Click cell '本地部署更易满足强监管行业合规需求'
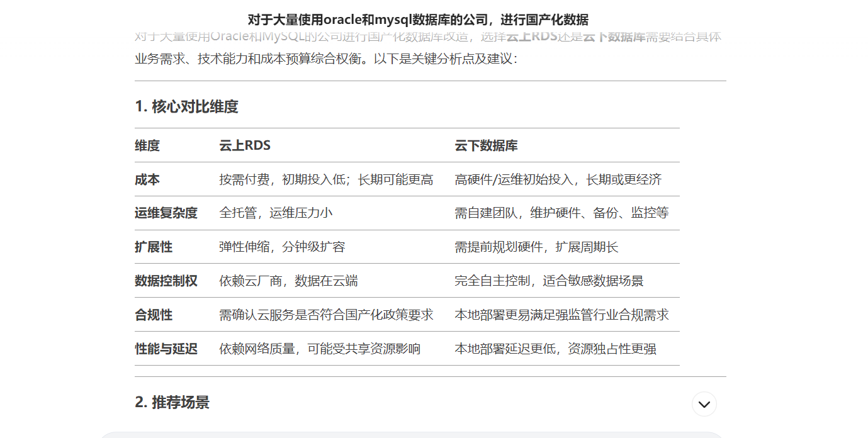This screenshot has width=868, height=438. tap(561, 315)
